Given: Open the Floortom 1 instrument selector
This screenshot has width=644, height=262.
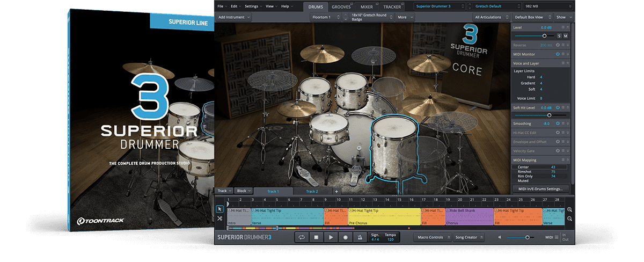Looking at the screenshot, I should (x=325, y=17).
